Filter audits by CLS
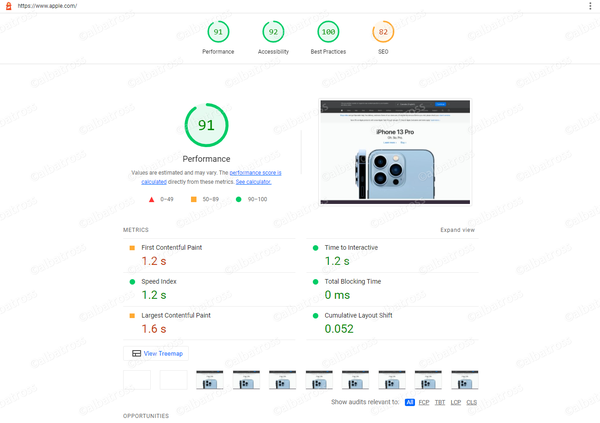The width and height of the screenshot is (600, 423). click(x=471, y=402)
